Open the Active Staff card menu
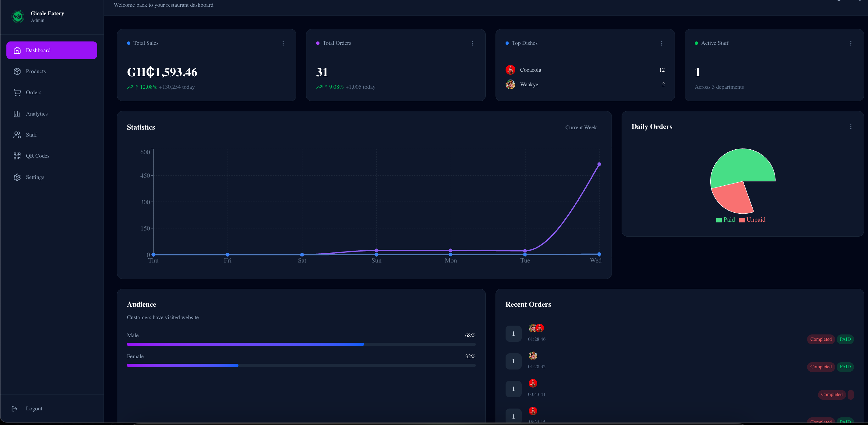The width and height of the screenshot is (868, 425). (x=851, y=43)
